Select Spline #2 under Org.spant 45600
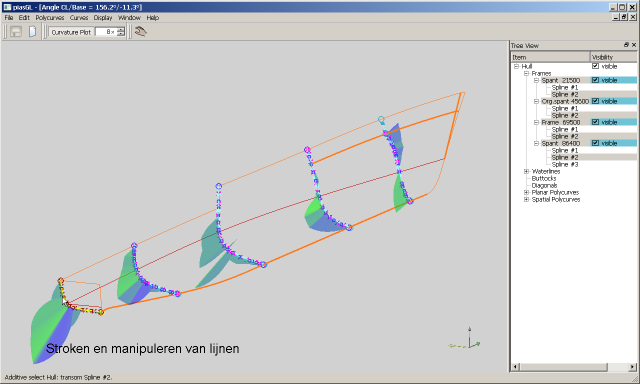 point(565,115)
